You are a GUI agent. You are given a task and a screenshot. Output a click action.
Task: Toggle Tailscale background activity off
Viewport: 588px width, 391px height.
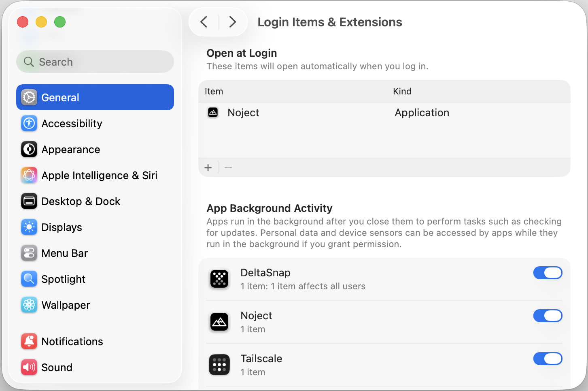tap(548, 359)
